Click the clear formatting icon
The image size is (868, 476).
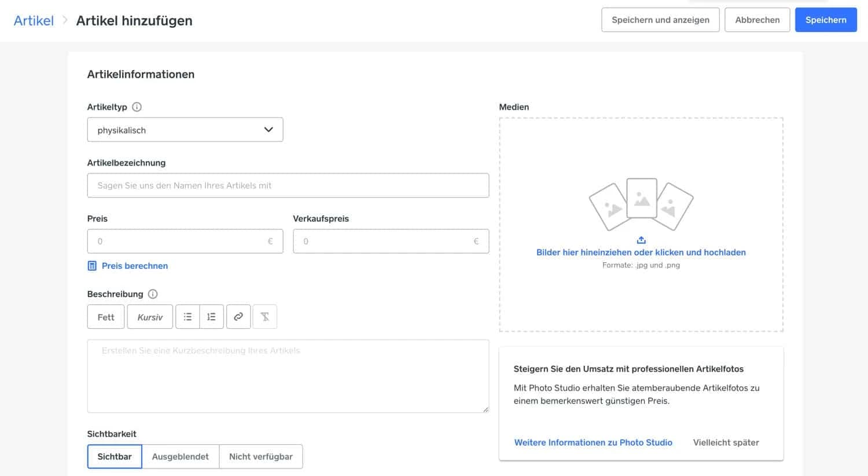click(264, 316)
